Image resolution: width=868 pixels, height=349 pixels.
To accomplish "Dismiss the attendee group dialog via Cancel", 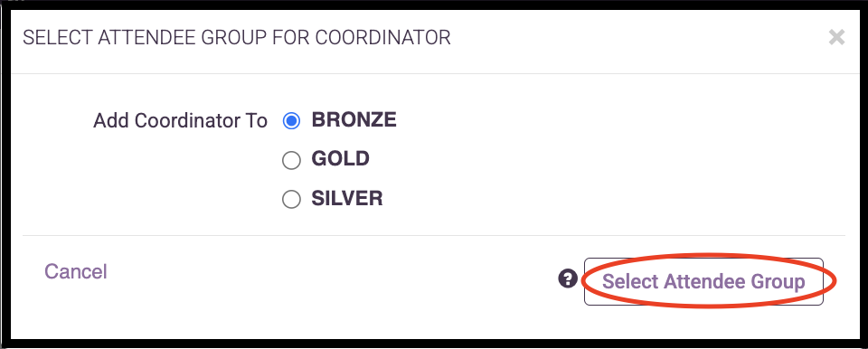I will [76, 271].
